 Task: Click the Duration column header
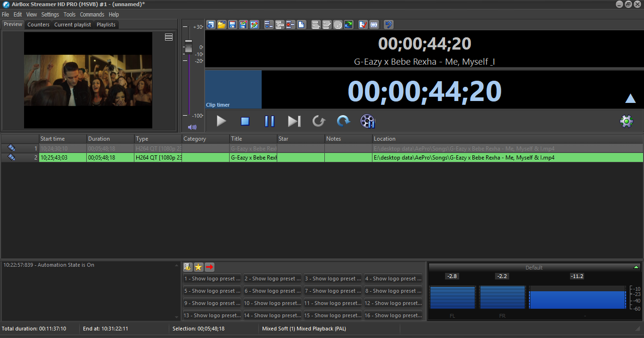(x=110, y=139)
